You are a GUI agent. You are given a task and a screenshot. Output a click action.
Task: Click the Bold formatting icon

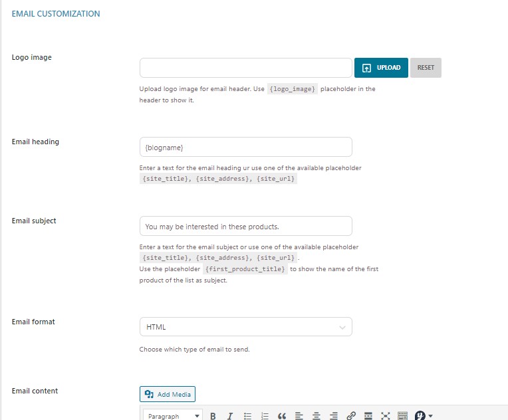click(x=213, y=416)
